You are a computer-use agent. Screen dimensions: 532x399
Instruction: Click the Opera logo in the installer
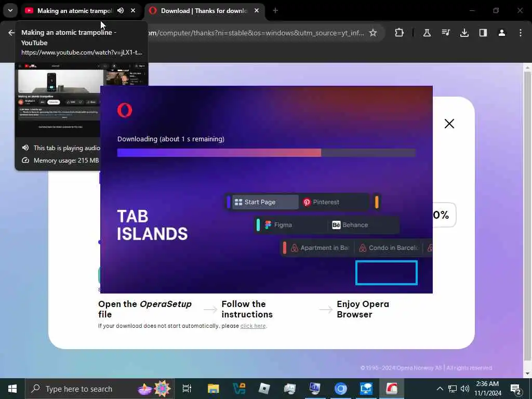coord(125,110)
